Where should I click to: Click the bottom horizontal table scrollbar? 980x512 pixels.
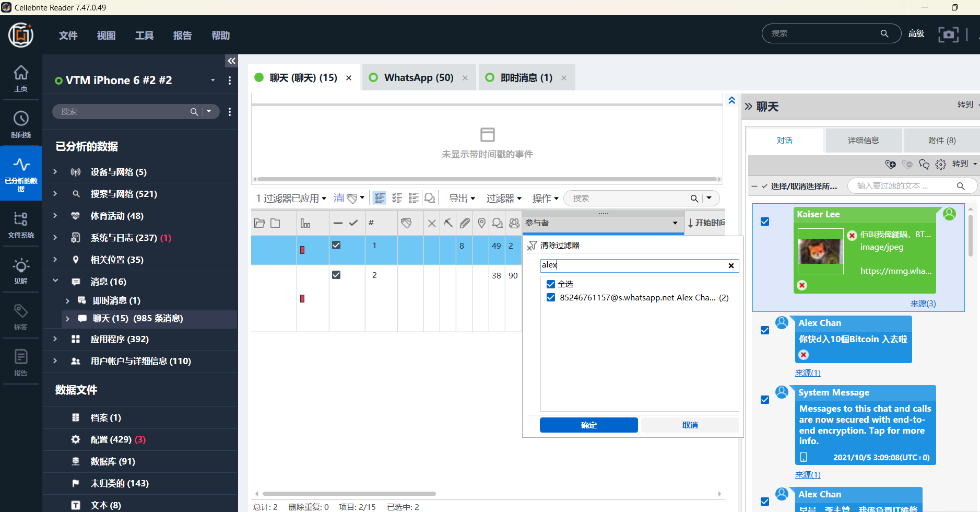(x=349, y=494)
